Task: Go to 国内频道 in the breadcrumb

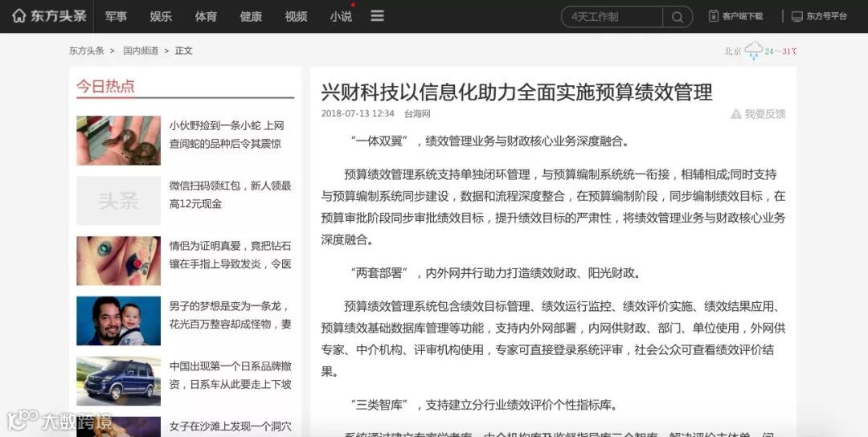Action: tap(141, 51)
